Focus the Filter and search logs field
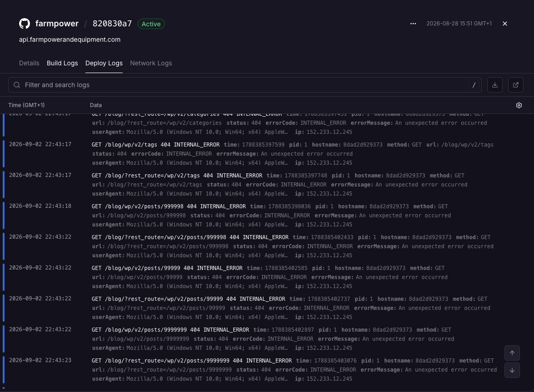The width and height of the screenshot is (534, 392). coord(245,85)
